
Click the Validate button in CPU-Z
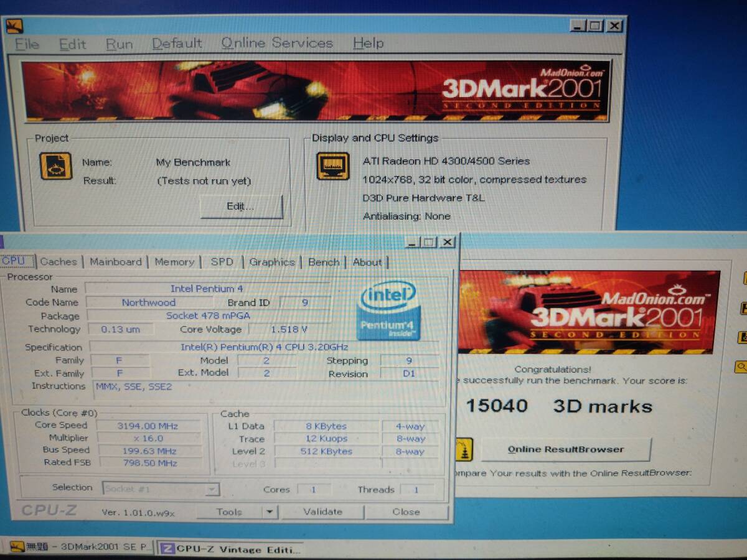[x=322, y=512]
